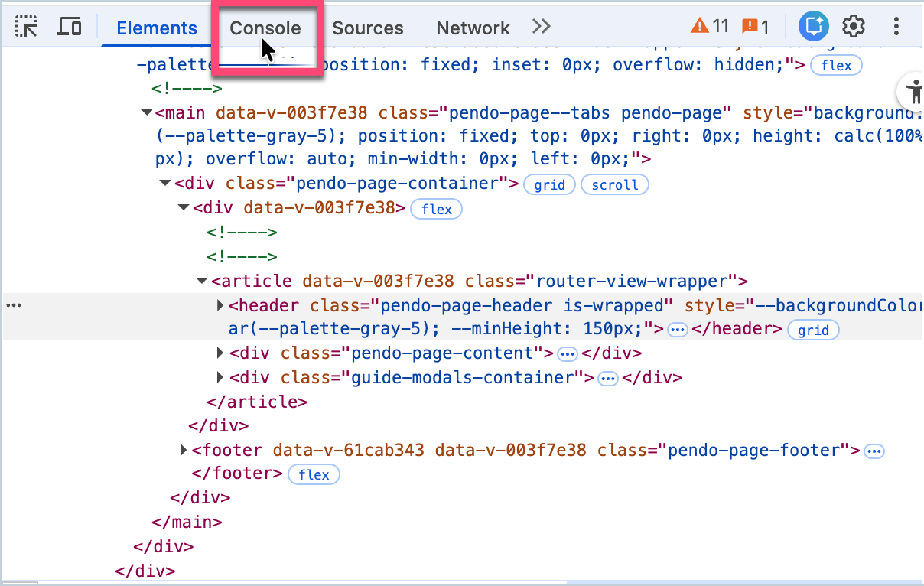Viewport: 924px width, 586px height.
Task: Click the ellipsis inside the header element
Action: click(677, 330)
